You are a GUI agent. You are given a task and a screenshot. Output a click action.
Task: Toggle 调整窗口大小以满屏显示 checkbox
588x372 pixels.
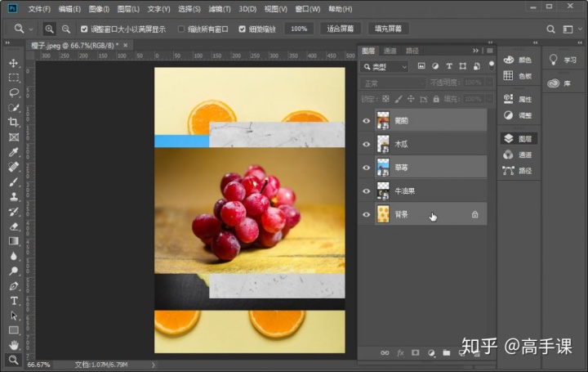[84, 29]
